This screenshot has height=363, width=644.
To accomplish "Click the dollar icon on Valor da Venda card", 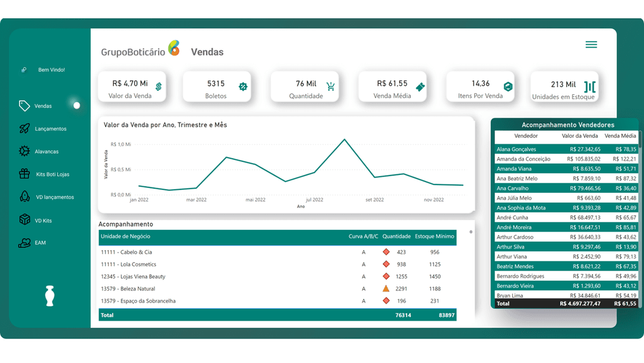I will click(159, 87).
